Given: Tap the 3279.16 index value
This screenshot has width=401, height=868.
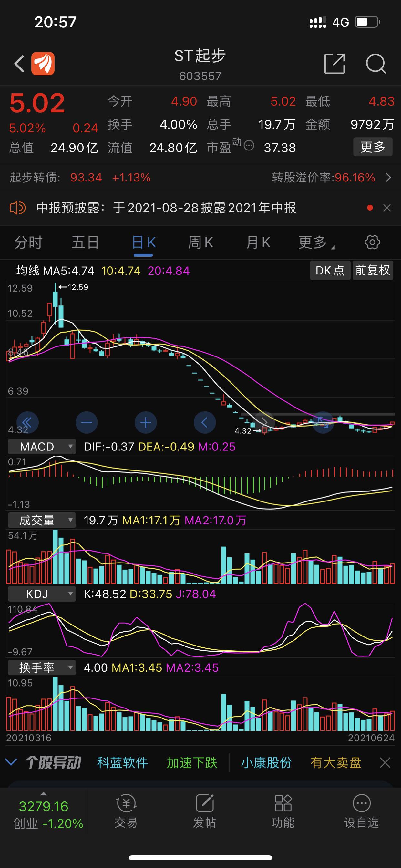Looking at the screenshot, I should coord(44,806).
